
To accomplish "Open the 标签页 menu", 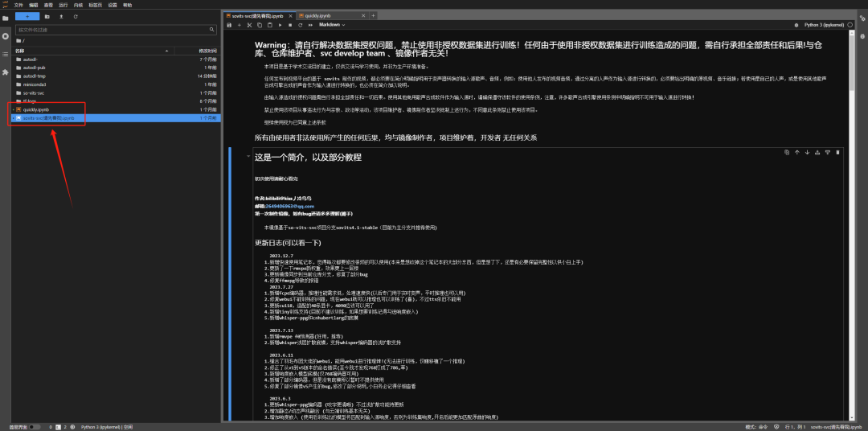I will pos(95,5).
